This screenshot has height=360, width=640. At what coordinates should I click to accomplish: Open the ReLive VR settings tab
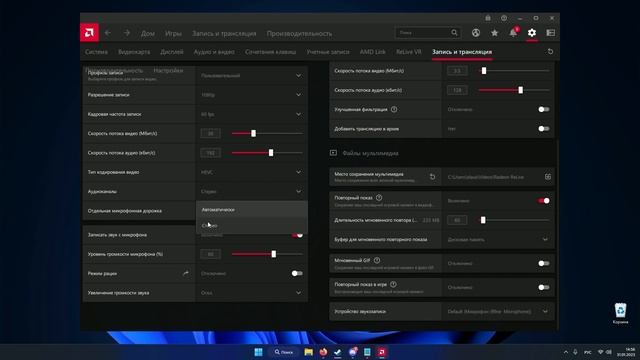point(409,52)
